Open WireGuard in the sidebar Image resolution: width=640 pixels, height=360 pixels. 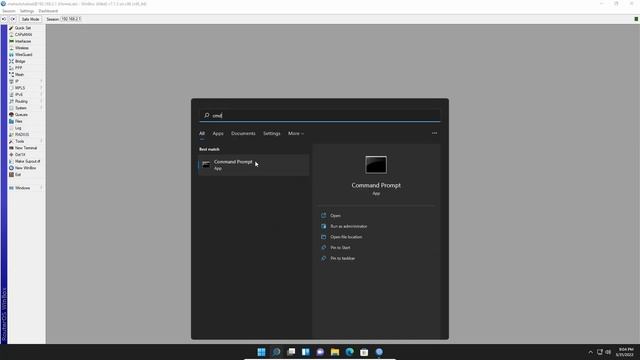[x=23, y=55]
